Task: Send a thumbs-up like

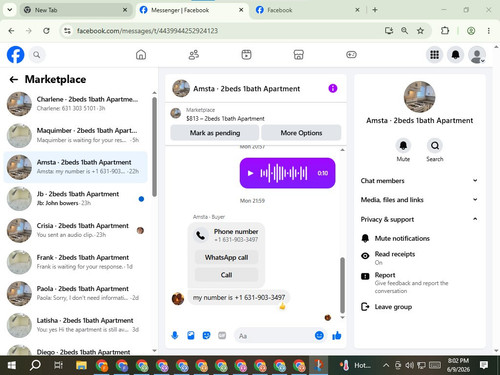Action: tap(337, 335)
